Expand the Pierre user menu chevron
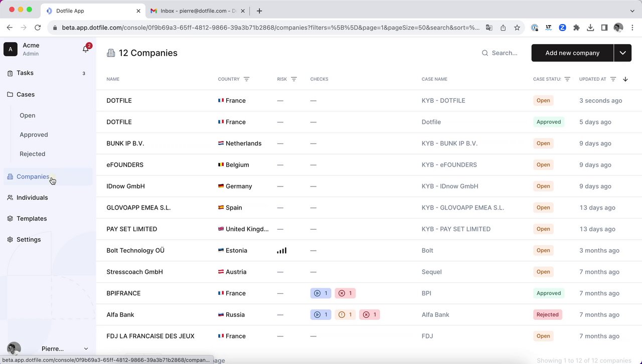Image resolution: width=642 pixels, height=364 pixels. tap(86, 348)
